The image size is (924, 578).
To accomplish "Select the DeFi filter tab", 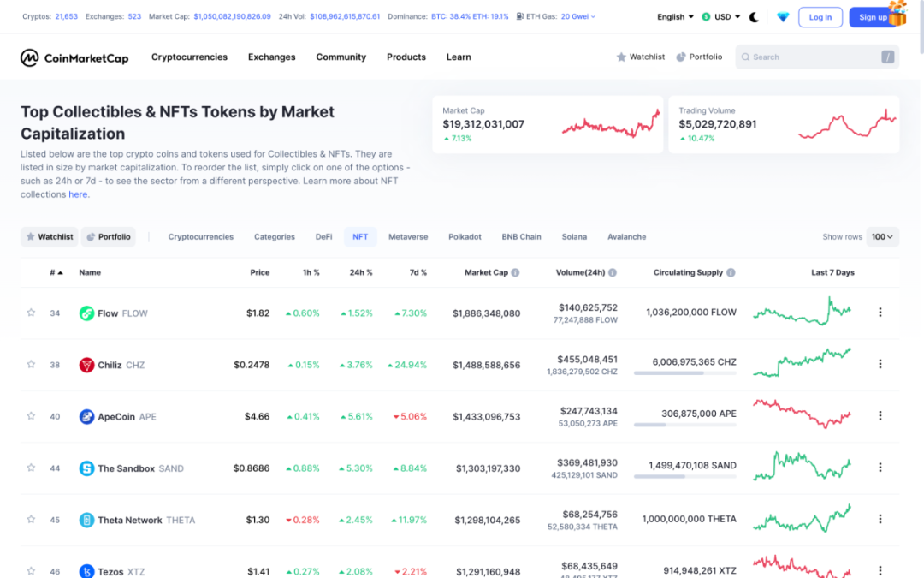I will 323,237.
